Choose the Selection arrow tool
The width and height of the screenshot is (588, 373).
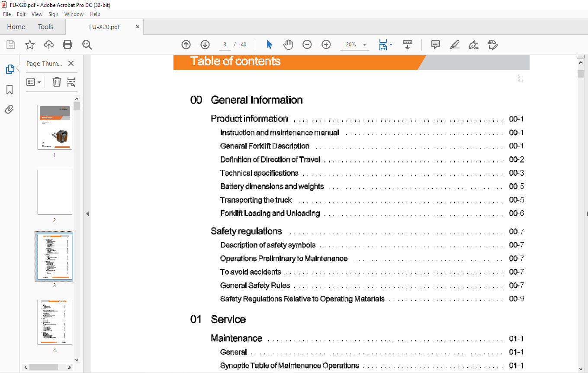tap(269, 45)
